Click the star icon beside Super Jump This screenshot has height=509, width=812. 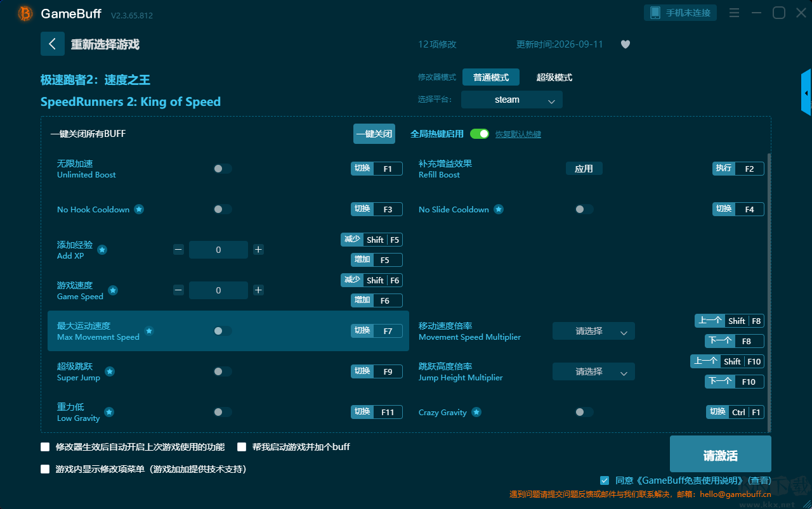coord(110,371)
